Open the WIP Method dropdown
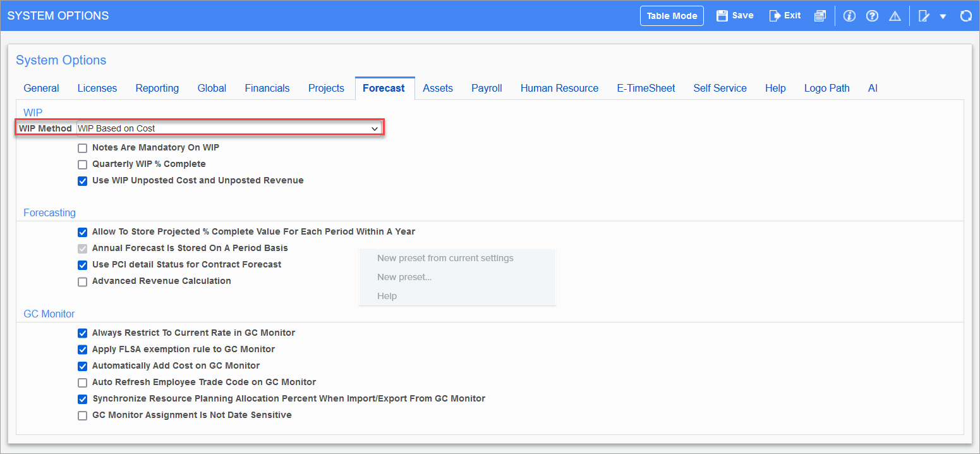980x454 pixels. pyautogui.click(x=229, y=128)
